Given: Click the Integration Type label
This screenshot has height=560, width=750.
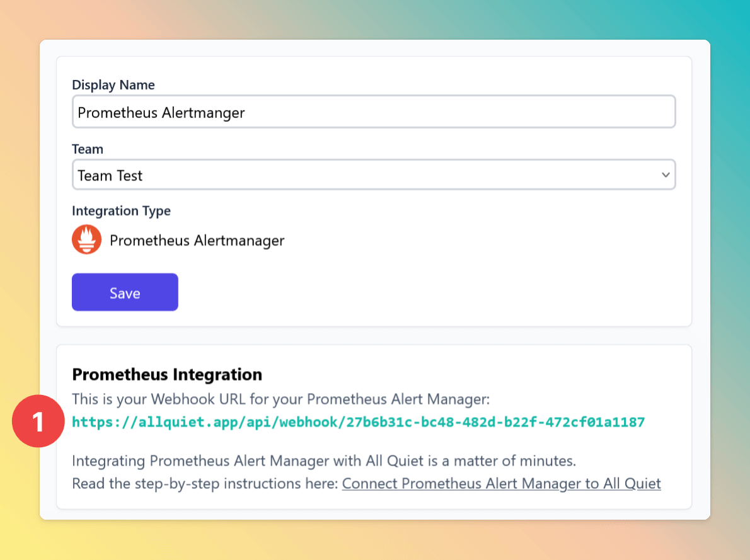Looking at the screenshot, I should coord(121,211).
